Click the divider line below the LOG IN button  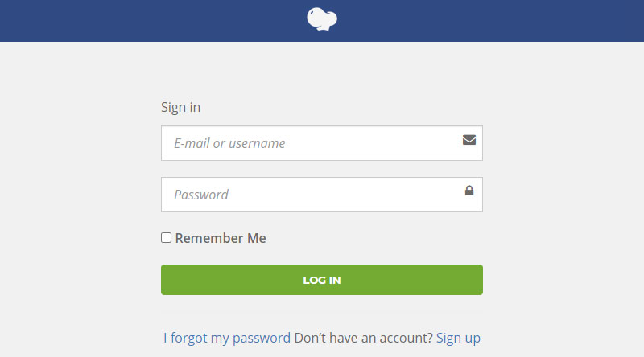(x=322, y=313)
